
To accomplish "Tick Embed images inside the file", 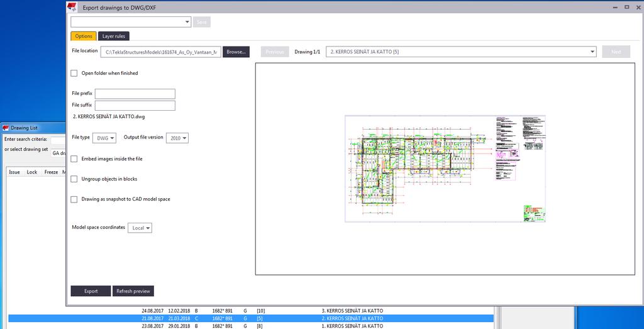I will click(74, 159).
